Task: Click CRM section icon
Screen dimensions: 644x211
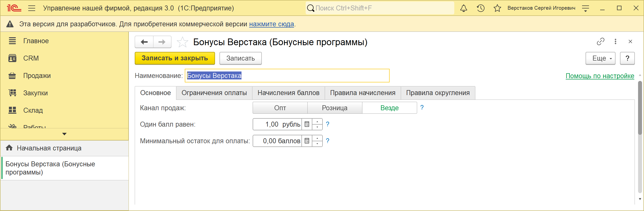Action: point(12,58)
